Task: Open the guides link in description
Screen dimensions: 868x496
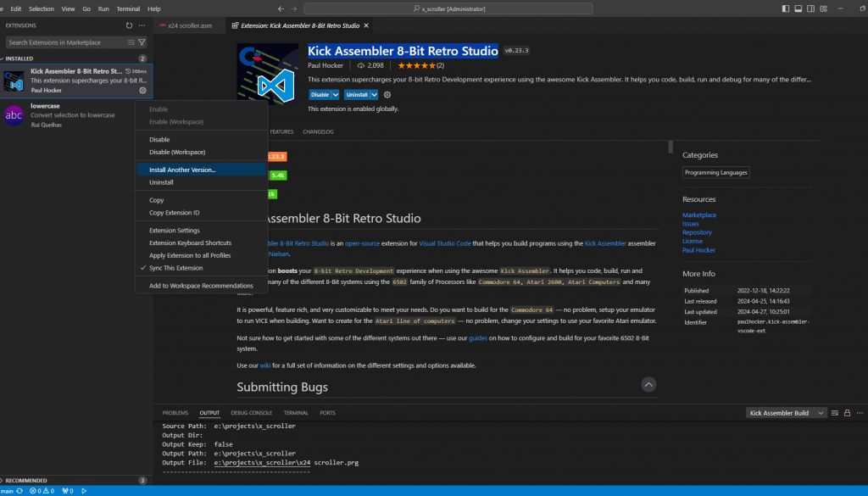Action: tap(478, 338)
